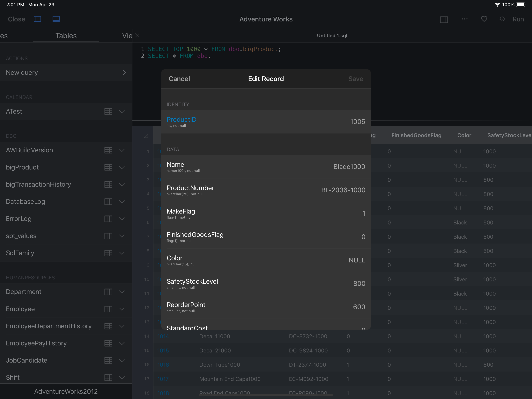Click the table grid icon for DatabaseLog
Viewport: 532px width, 399px height.
108,202
